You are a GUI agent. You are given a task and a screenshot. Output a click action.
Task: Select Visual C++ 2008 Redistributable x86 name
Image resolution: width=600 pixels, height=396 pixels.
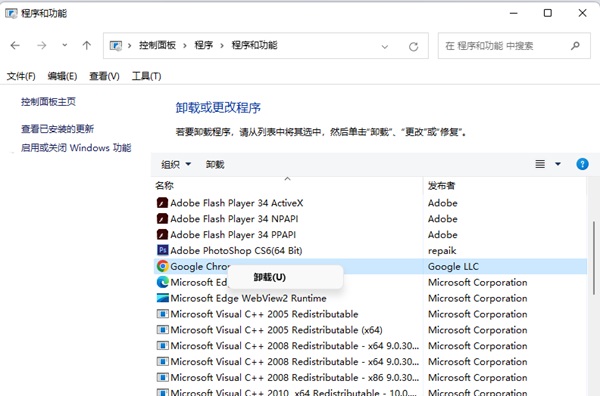pyautogui.click(x=295, y=378)
